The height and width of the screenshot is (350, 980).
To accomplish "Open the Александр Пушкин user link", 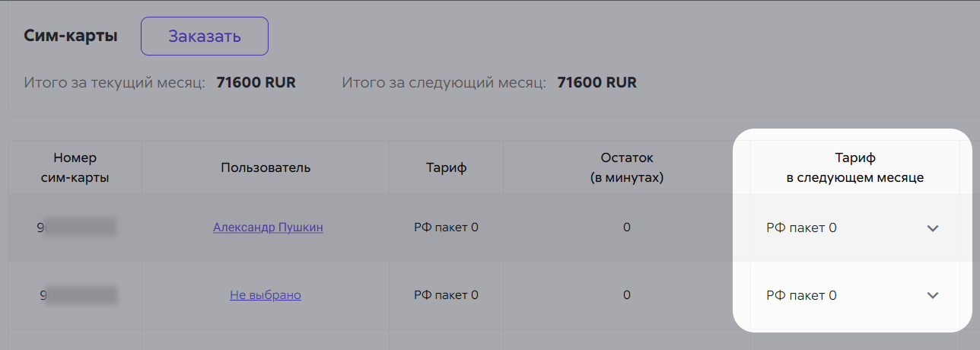I will point(268,228).
